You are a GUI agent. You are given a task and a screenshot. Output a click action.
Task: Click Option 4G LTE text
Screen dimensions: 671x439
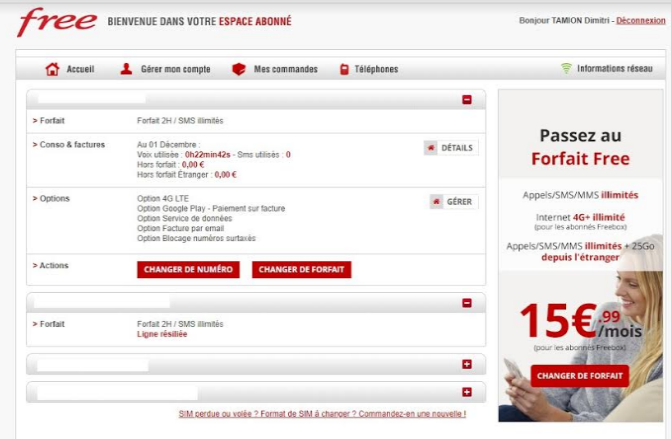[163, 199]
